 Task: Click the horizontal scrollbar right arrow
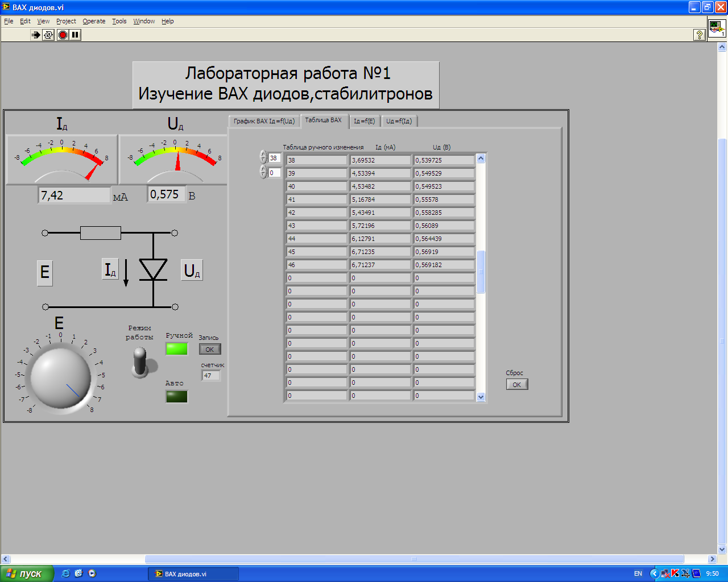[712, 559]
